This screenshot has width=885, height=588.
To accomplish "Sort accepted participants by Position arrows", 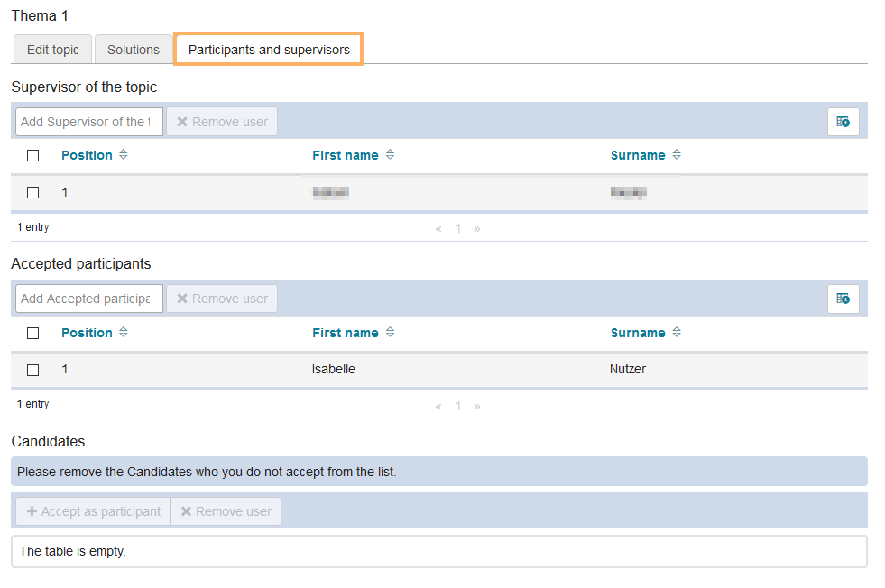I will (124, 333).
